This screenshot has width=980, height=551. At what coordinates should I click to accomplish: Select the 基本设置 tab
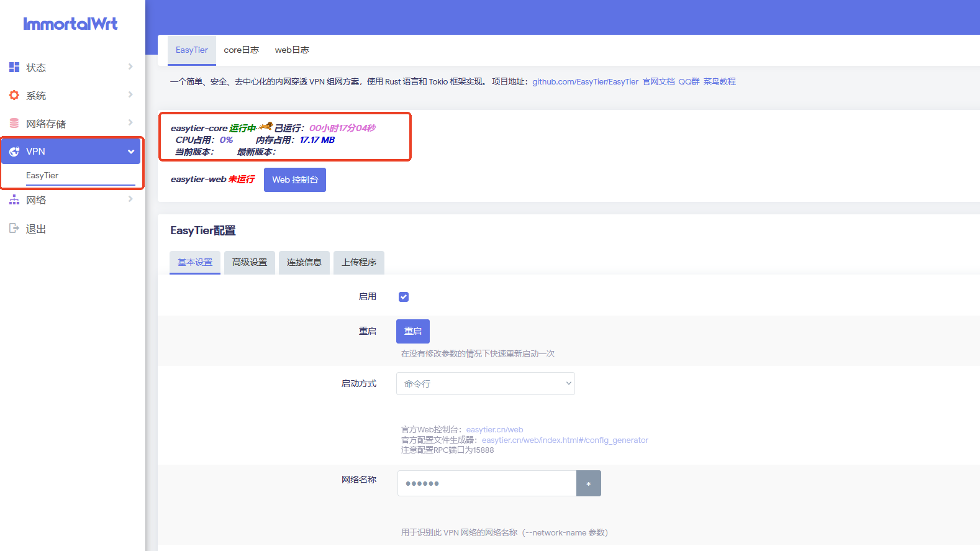coord(195,262)
